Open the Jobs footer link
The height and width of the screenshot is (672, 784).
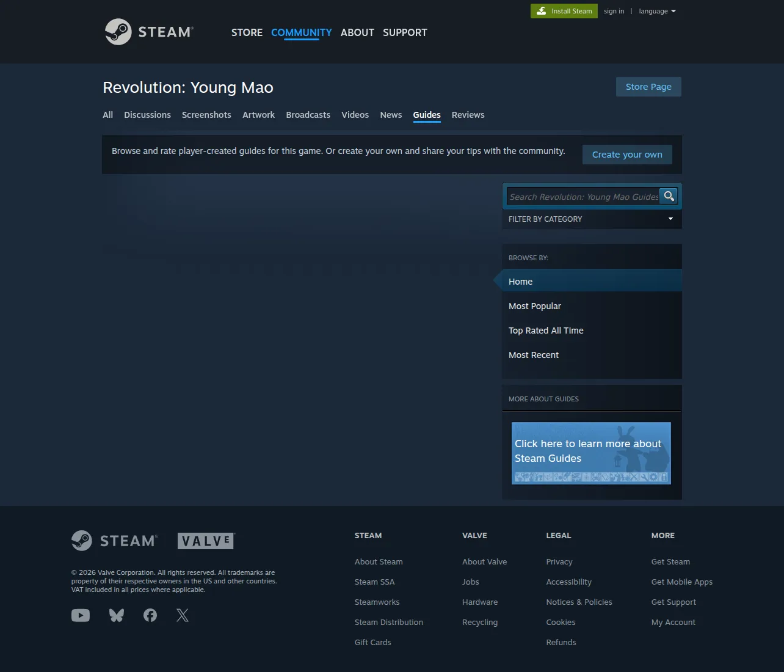[470, 582]
